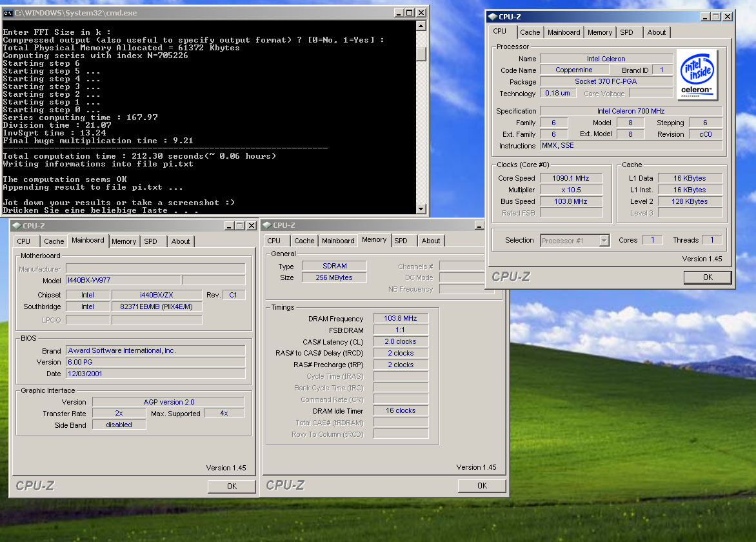Click the 1:1 FSB:DRAM ratio value
756x542 pixels.
pos(401,330)
